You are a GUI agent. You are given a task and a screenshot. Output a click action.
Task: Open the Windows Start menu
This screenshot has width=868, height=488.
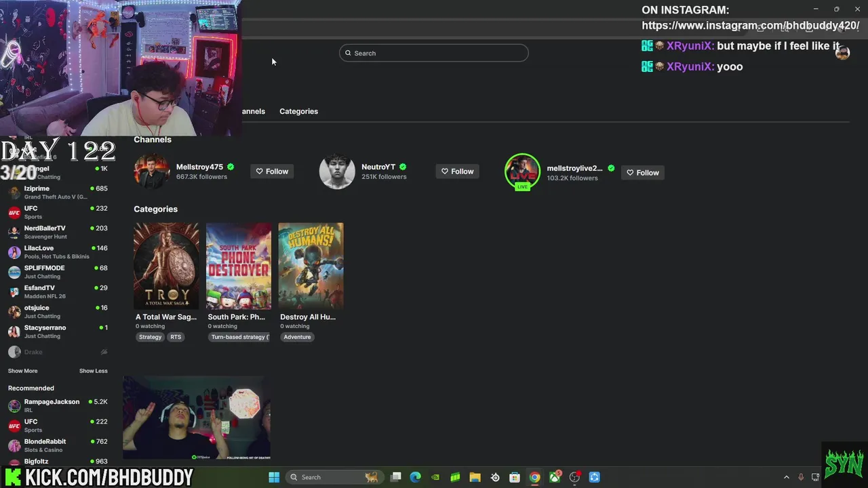[x=274, y=477]
